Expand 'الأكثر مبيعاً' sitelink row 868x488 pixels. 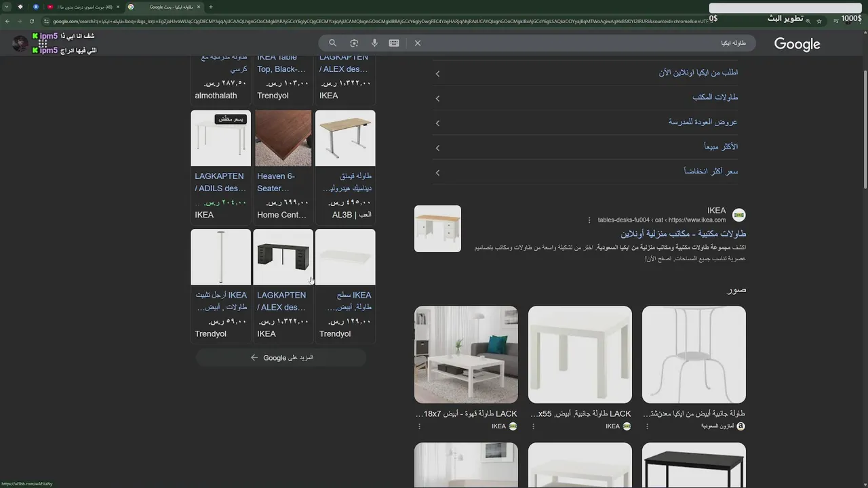586,147
